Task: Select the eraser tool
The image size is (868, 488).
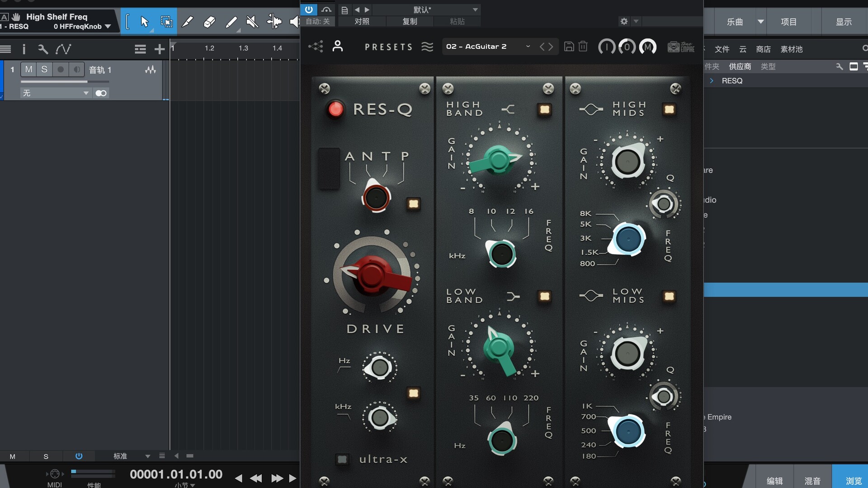Action: [209, 22]
